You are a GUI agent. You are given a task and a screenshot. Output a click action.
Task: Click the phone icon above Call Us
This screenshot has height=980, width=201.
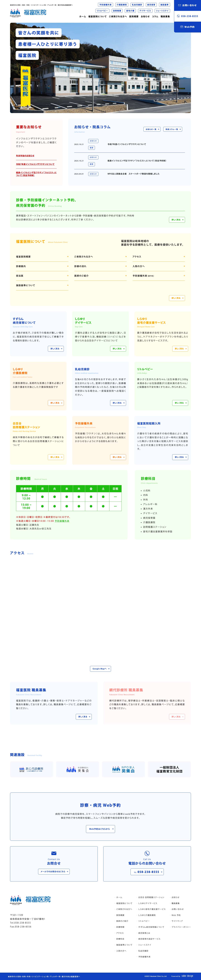click(147, 853)
